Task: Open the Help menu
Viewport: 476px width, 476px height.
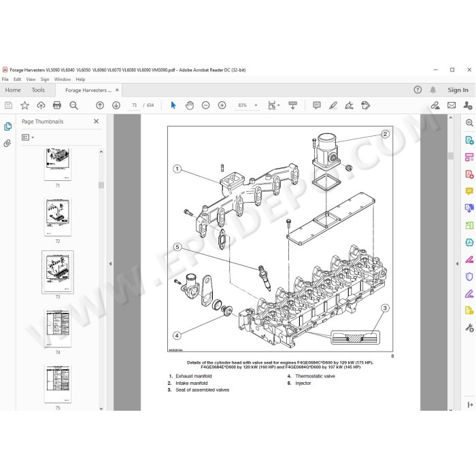Action: pos(80,80)
